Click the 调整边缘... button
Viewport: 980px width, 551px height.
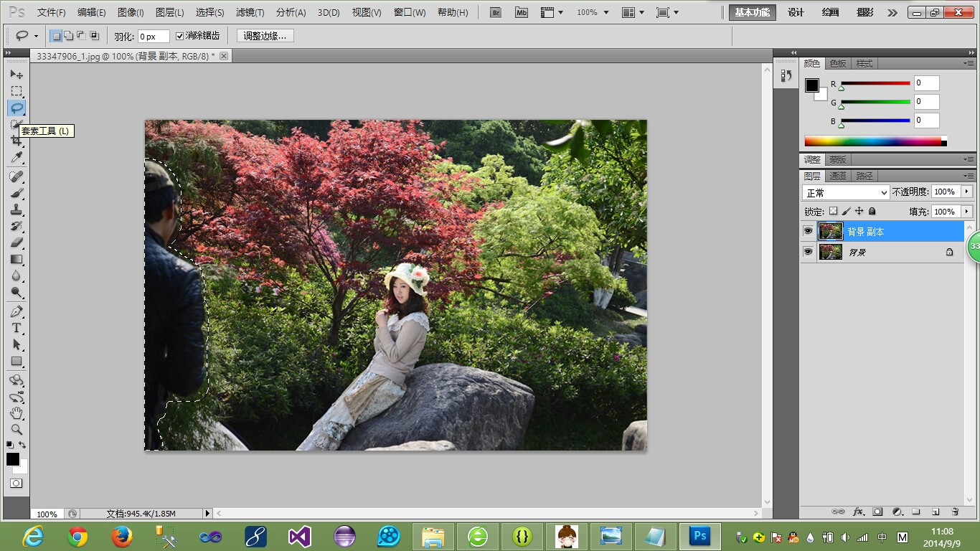(265, 36)
